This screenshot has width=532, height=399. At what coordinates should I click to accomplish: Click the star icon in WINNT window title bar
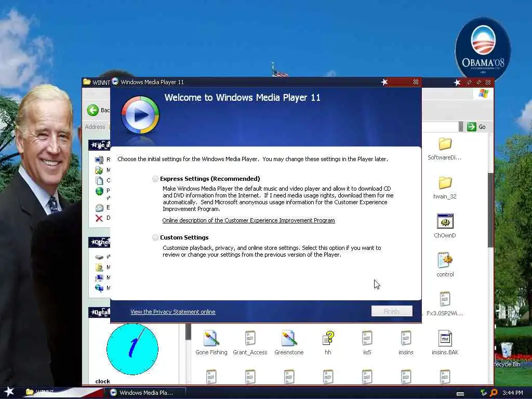pyautogui.click(x=457, y=82)
